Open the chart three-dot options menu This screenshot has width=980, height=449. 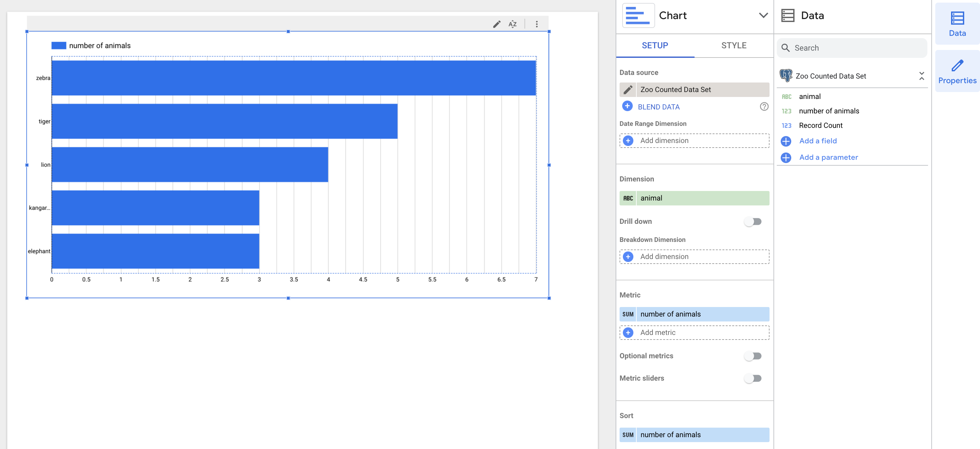coord(536,24)
